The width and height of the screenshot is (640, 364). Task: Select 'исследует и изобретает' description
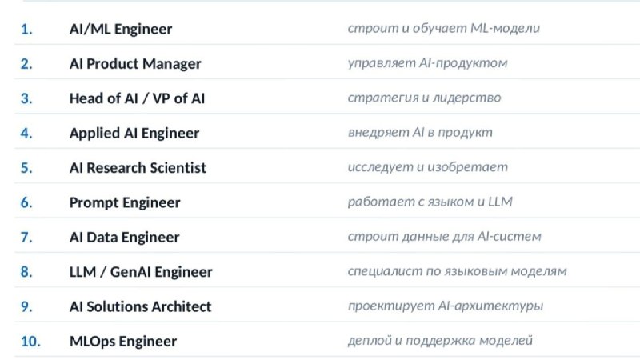(428, 167)
